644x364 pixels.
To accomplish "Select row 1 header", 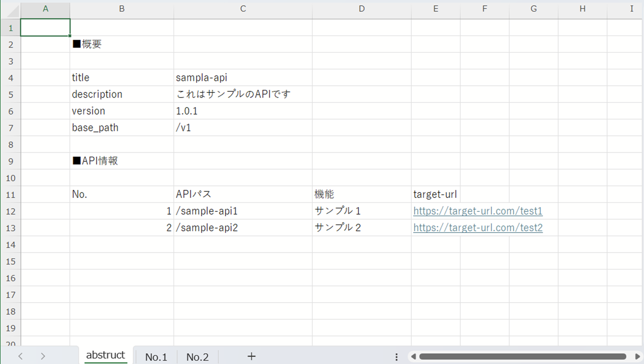I will [x=10, y=28].
